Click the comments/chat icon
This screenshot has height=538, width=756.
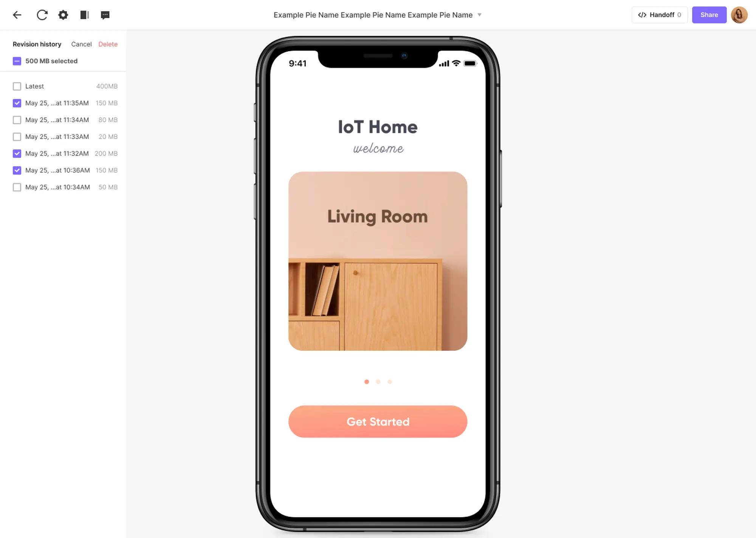pyautogui.click(x=105, y=14)
